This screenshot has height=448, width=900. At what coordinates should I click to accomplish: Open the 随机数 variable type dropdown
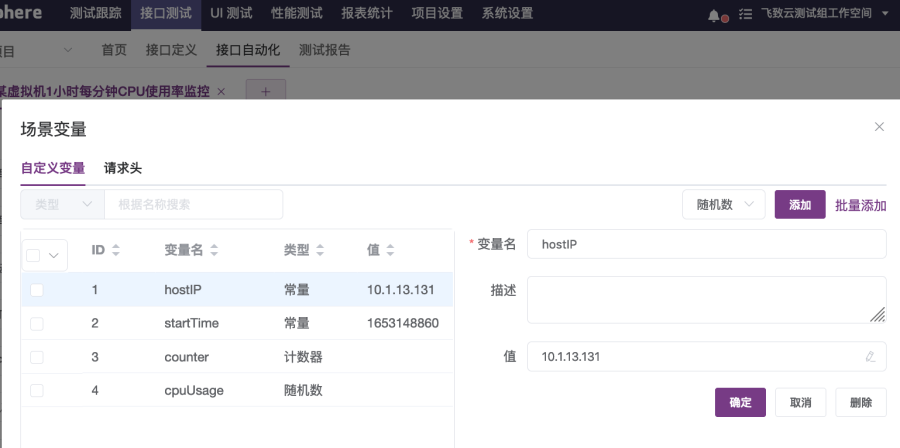coord(724,204)
